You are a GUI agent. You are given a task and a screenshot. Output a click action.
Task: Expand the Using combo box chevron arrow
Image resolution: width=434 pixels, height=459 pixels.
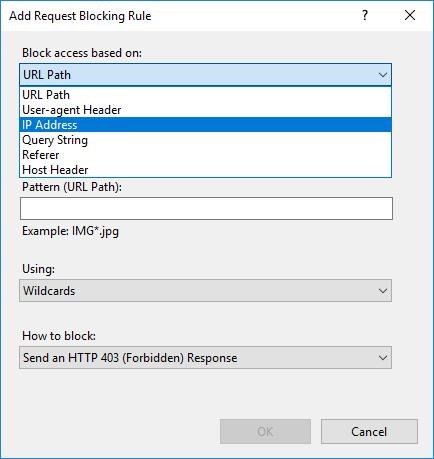pyautogui.click(x=383, y=291)
